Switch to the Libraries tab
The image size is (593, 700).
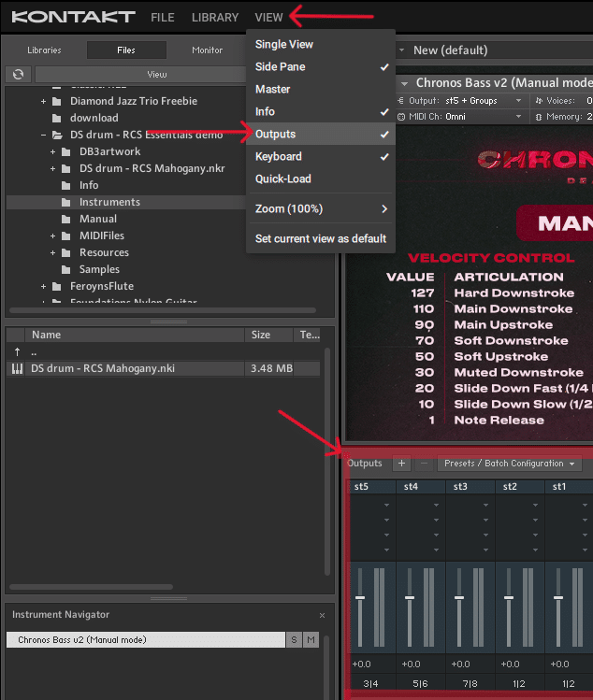tap(44, 50)
